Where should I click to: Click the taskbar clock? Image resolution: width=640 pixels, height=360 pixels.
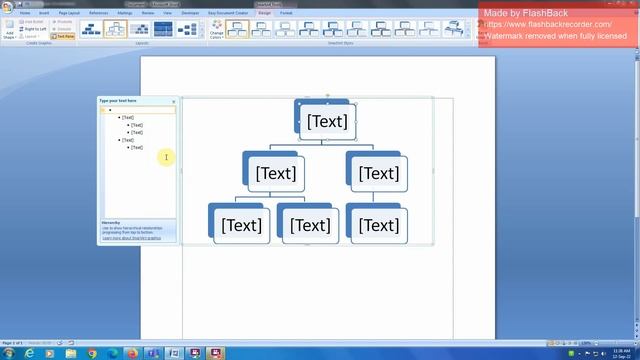[622, 354]
